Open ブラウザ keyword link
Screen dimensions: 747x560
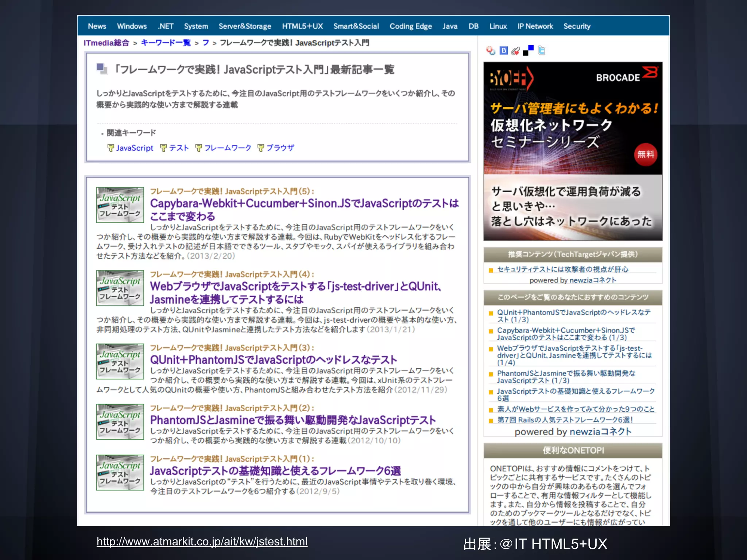[x=280, y=148]
